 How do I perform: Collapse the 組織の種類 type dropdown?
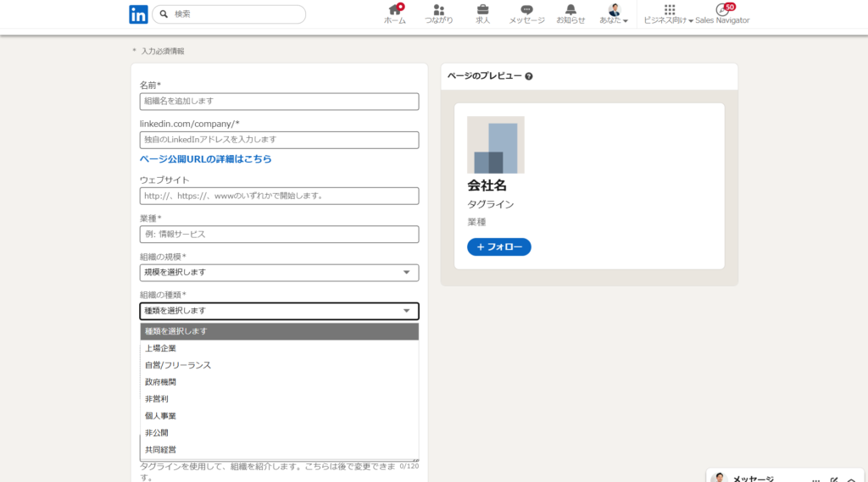click(279, 311)
